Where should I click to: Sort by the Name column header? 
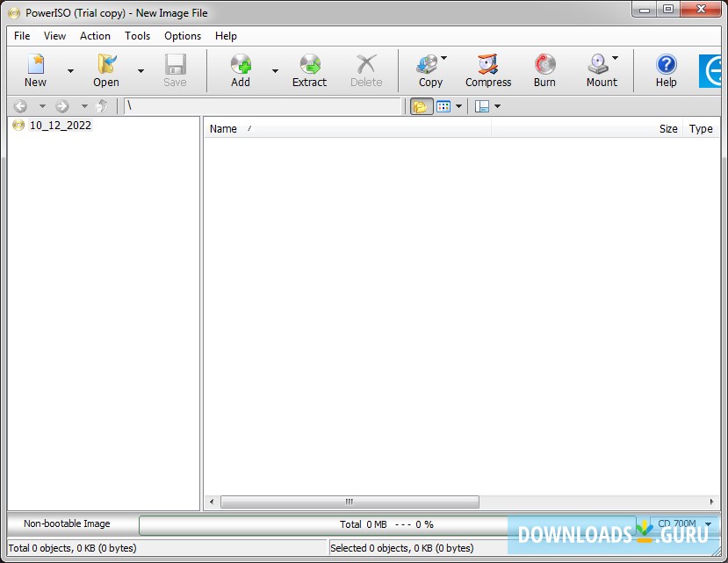coord(348,128)
